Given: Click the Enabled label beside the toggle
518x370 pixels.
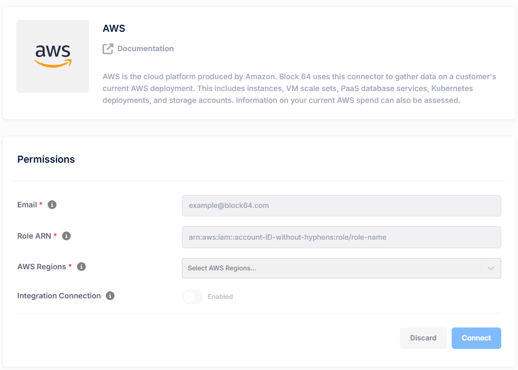Looking at the screenshot, I should [x=220, y=297].
